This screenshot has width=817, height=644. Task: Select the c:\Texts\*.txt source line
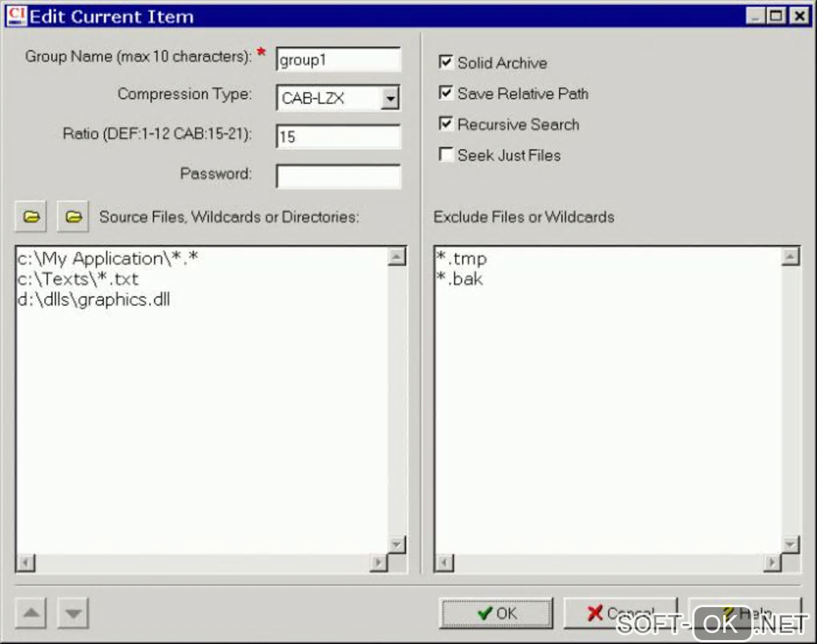point(78,279)
